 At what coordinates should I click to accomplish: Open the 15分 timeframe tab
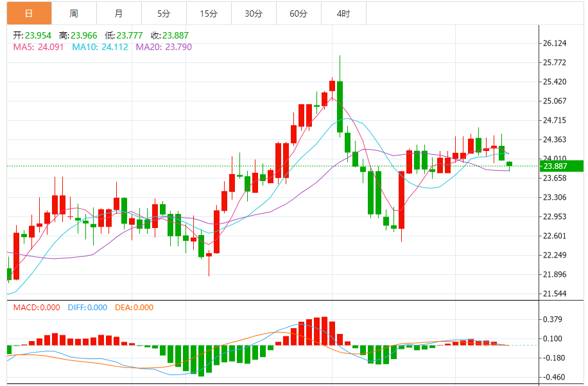click(x=209, y=13)
